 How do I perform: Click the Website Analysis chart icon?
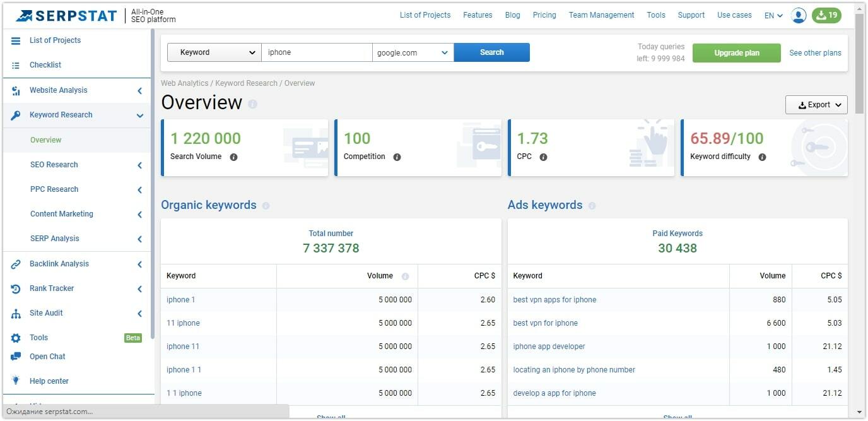tap(16, 90)
